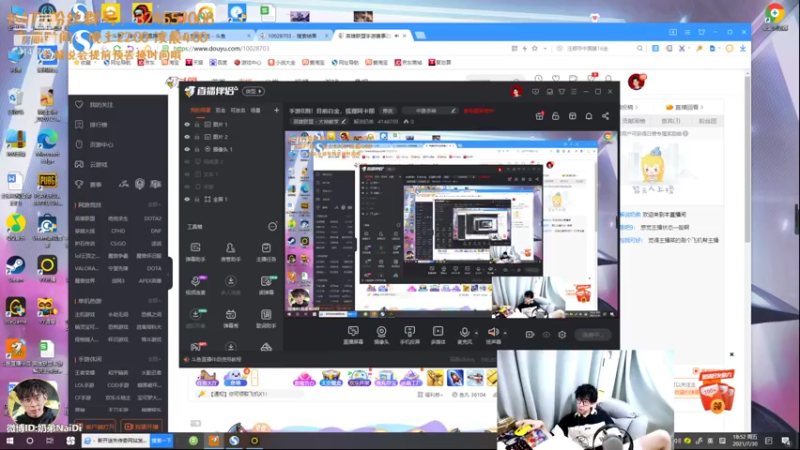
Task: Select 手机投屏 in the bottom bar
Action: point(410,335)
